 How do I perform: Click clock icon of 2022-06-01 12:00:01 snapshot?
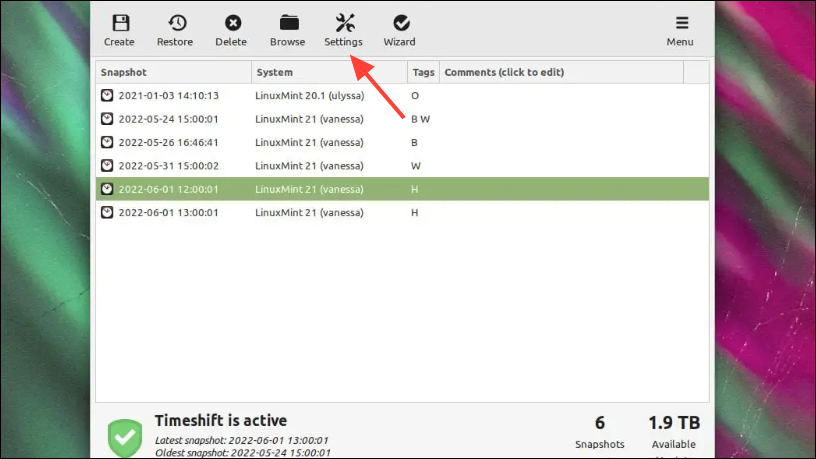pyautogui.click(x=107, y=189)
